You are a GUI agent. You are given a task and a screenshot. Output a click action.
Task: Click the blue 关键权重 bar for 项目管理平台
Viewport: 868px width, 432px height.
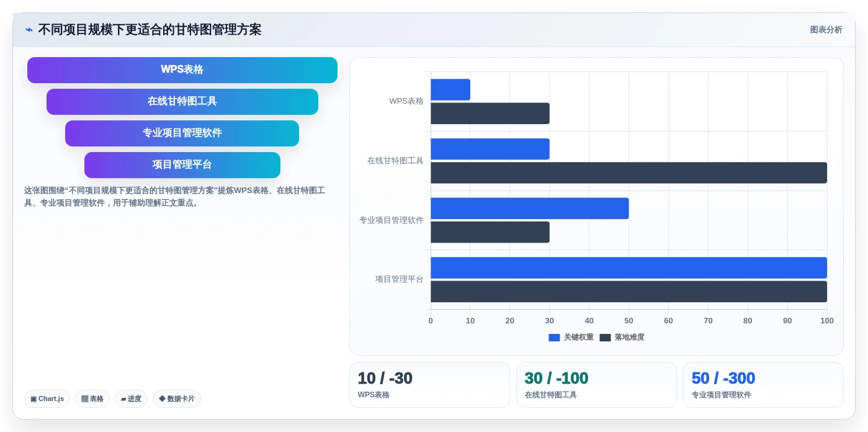pyautogui.click(x=629, y=268)
